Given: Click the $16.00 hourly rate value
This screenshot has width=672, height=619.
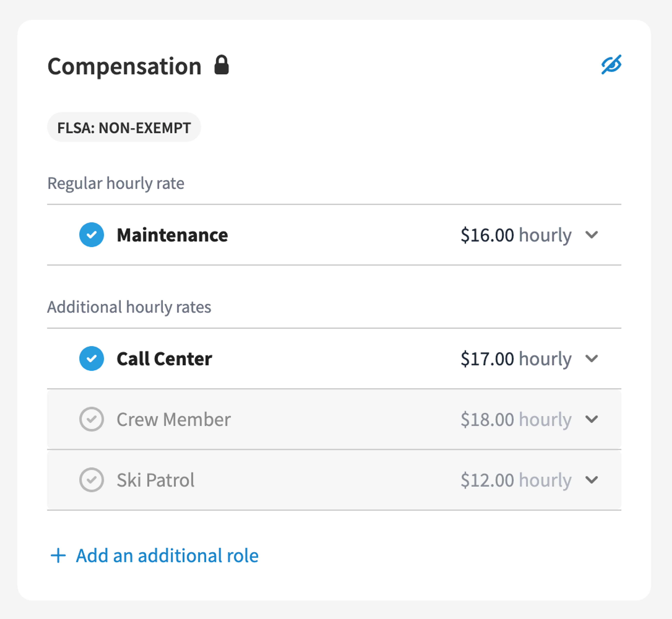Looking at the screenshot, I should tap(516, 235).
